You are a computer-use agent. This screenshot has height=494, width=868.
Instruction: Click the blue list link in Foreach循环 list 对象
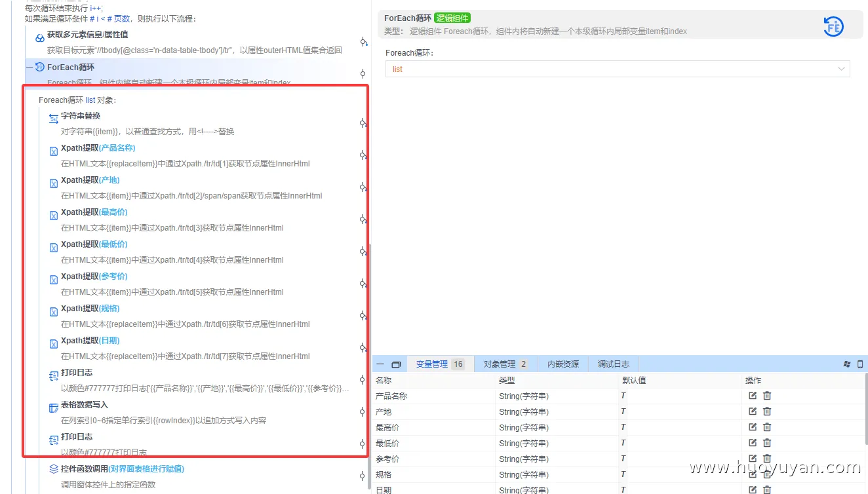click(x=90, y=100)
